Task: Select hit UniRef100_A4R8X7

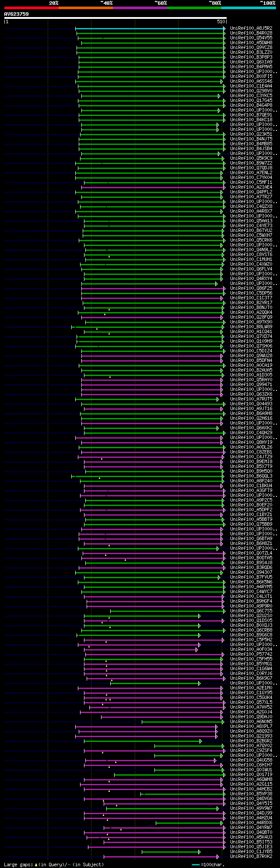Action: [252, 211]
